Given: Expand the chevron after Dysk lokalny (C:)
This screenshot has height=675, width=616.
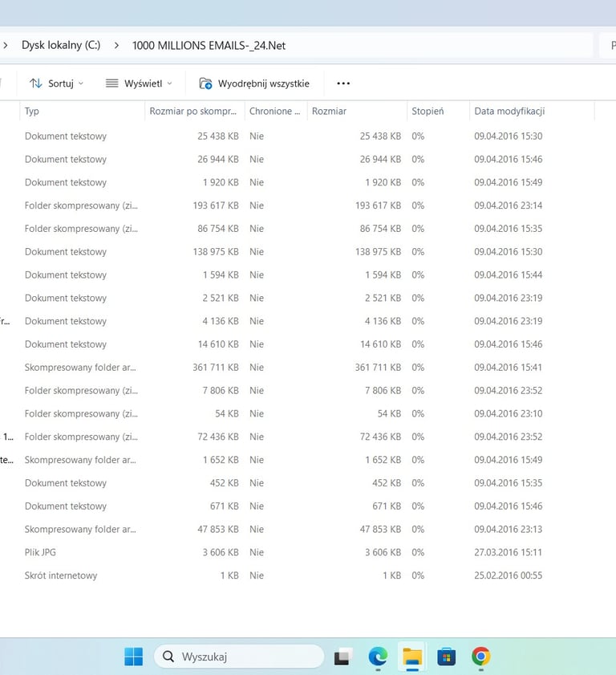Looking at the screenshot, I should point(116,46).
